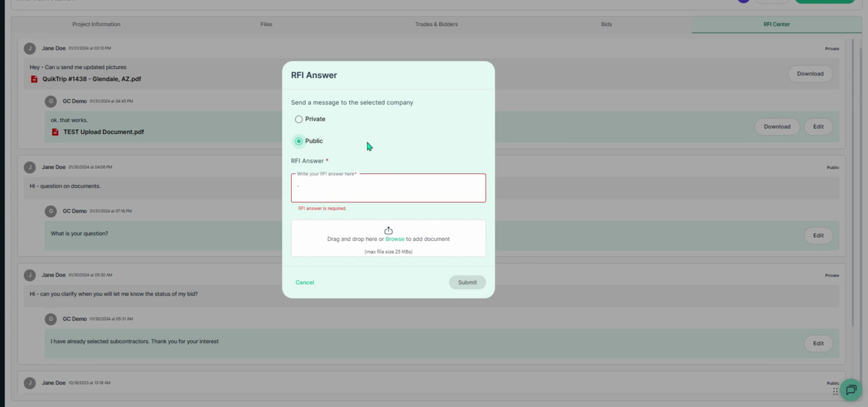Download TEST Upload Document.pdf
The height and width of the screenshot is (407, 868).
tap(777, 127)
